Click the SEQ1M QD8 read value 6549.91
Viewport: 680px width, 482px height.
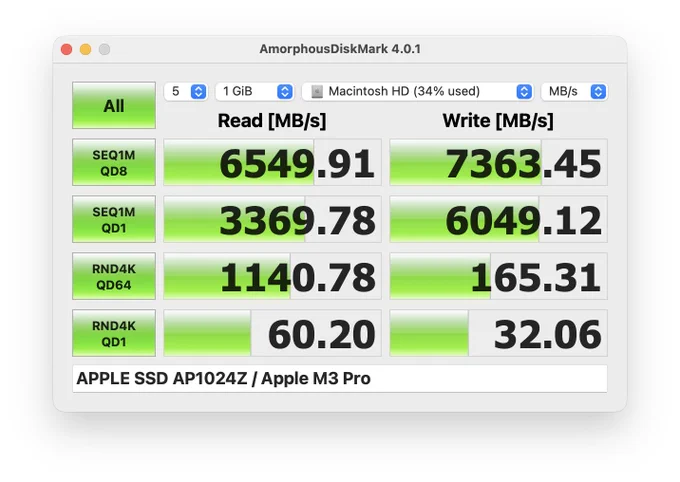[x=272, y=162]
